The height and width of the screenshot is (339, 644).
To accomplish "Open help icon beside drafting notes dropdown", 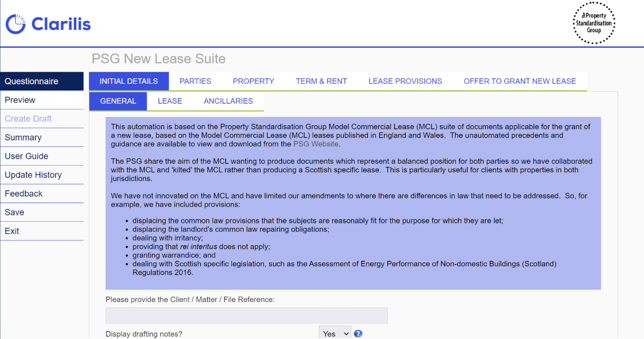I will tap(358, 334).
